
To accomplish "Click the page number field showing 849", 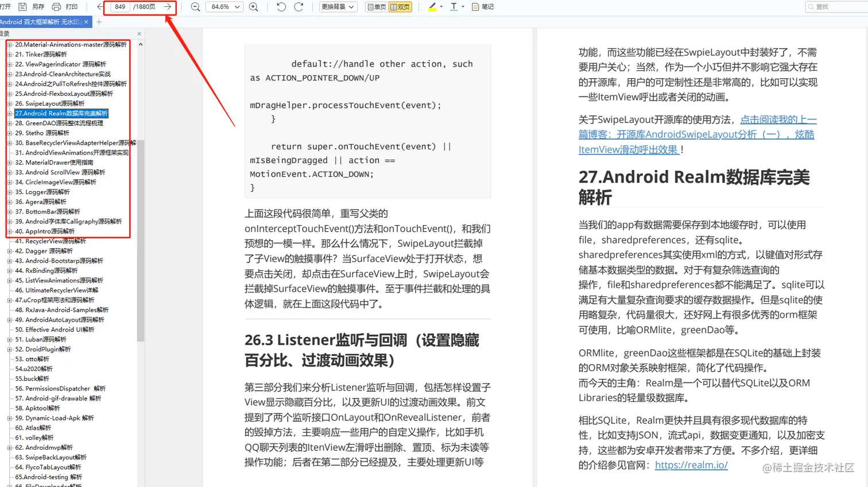I will [120, 7].
